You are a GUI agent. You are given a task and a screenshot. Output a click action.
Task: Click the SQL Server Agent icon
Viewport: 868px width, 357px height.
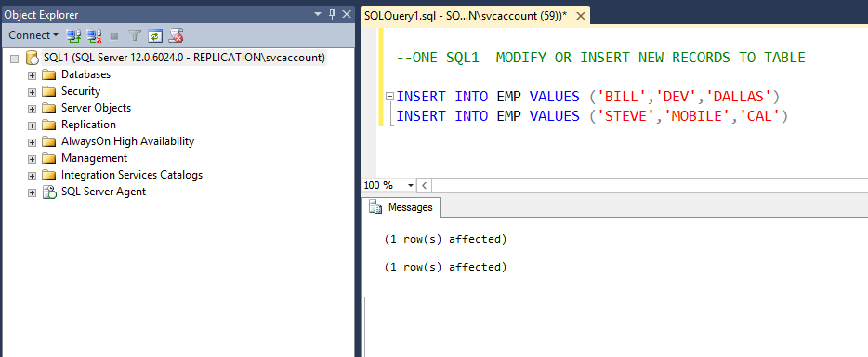(x=49, y=192)
